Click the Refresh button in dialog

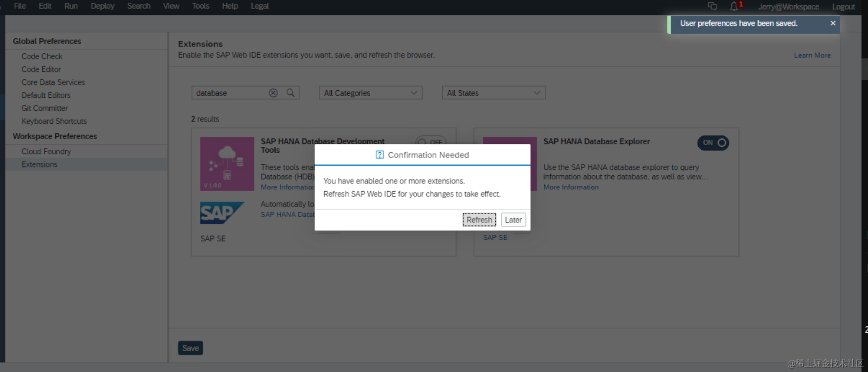[479, 220]
